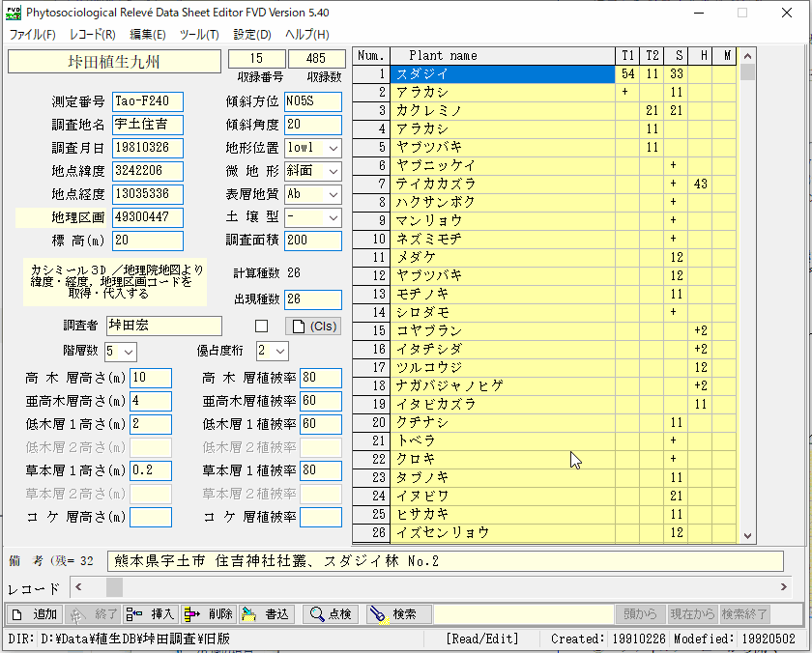Click the 点検 (check) magnifier button
The width and height of the screenshot is (812, 653).
(x=330, y=614)
